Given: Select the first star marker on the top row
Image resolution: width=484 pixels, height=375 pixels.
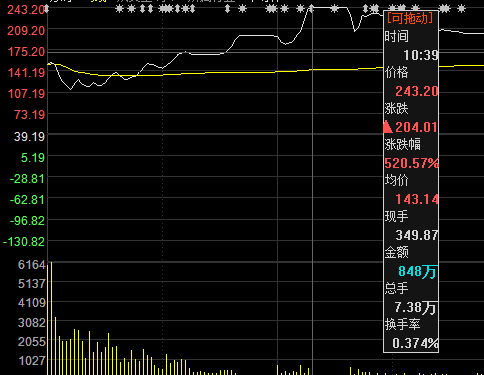Looking at the screenshot, I should click(x=119, y=9).
